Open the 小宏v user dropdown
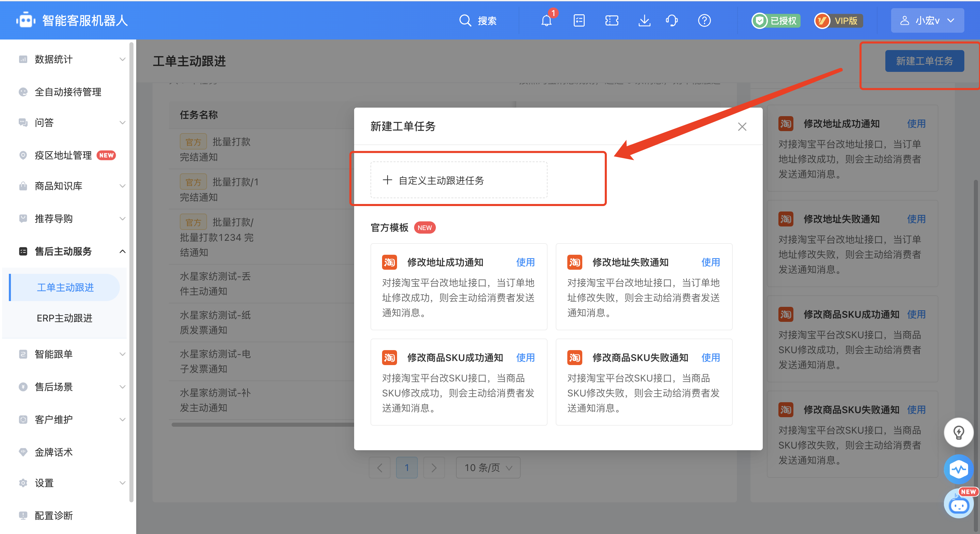 pyautogui.click(x=928, y=20)
